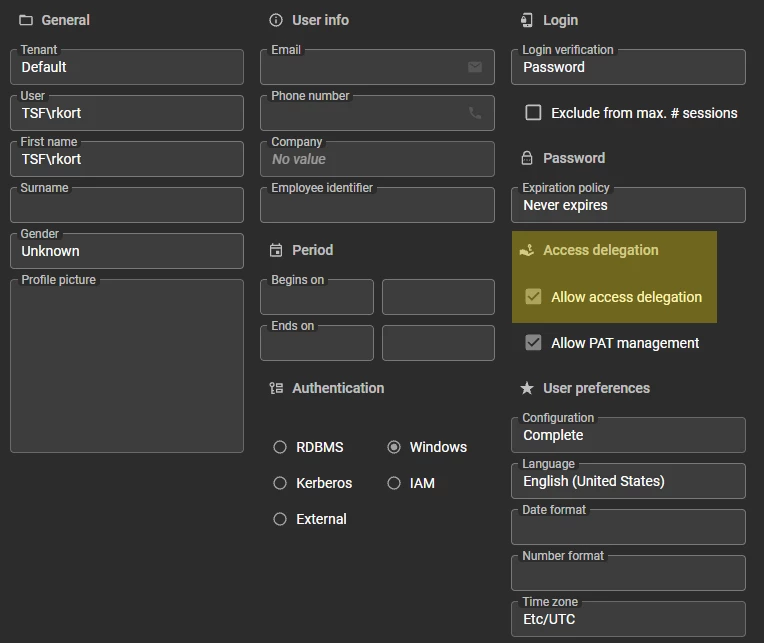Toggle Allow access delegation checkbox

(533, 297)
